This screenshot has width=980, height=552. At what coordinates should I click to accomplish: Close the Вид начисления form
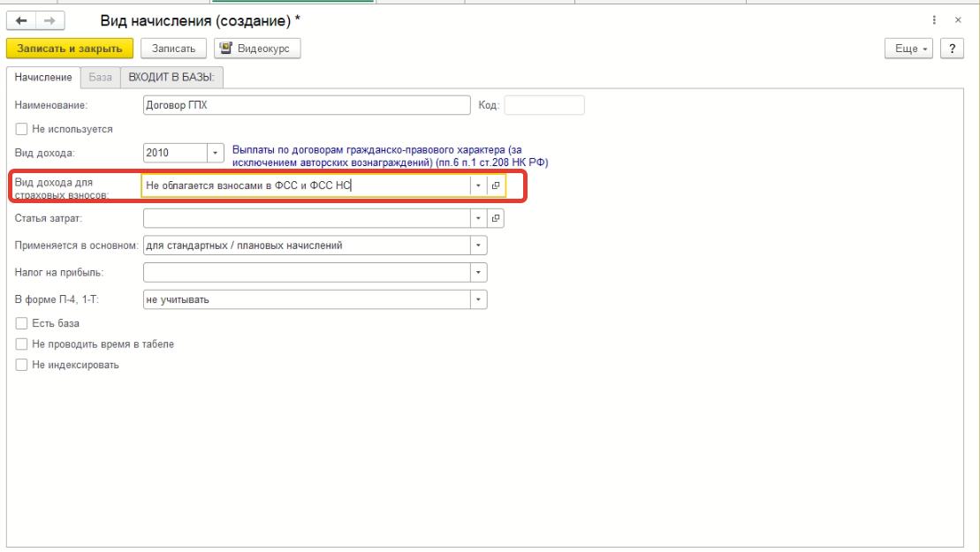[x=958, y=20]
